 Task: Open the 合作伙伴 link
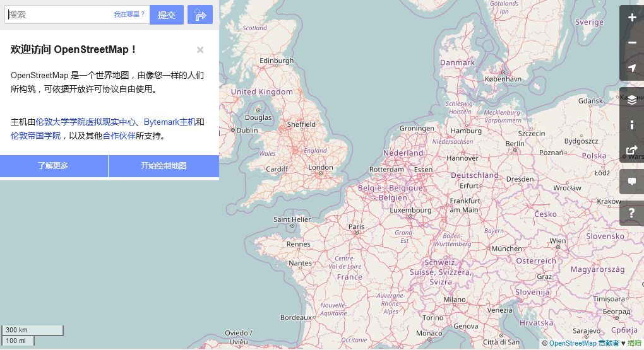(x=119, y=136)
